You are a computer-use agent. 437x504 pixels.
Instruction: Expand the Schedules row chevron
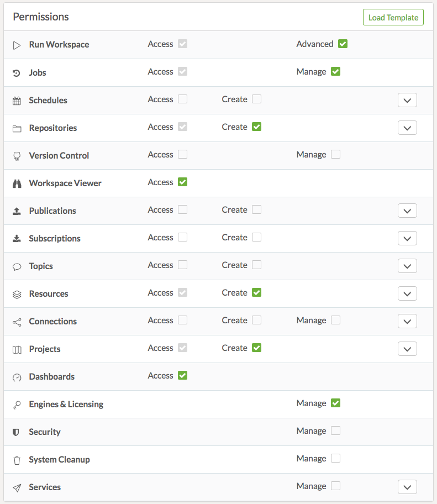tap(407, 101)
